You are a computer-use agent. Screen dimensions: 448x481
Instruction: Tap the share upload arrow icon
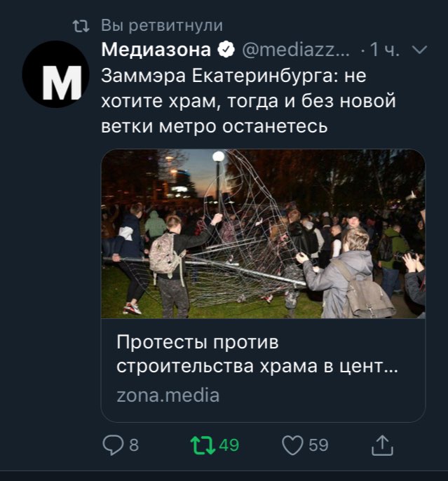(x=382, y=445)
